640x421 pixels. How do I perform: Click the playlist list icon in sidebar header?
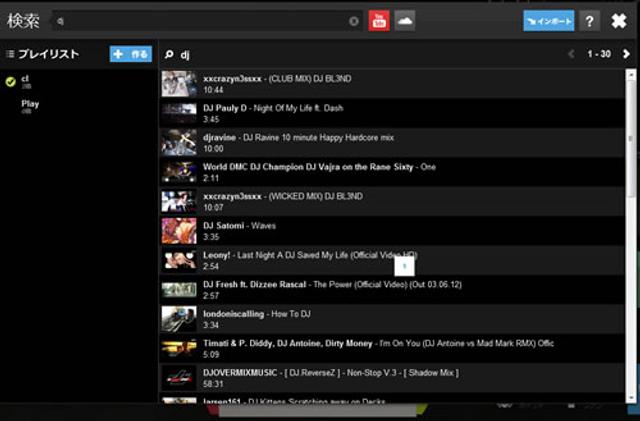coord(10,54)
